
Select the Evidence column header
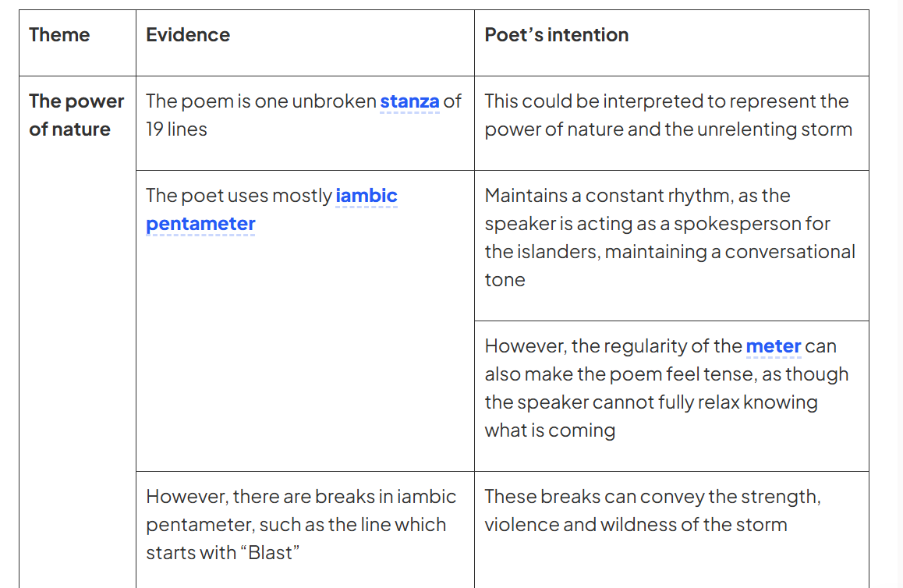click(x=188, y=35)
